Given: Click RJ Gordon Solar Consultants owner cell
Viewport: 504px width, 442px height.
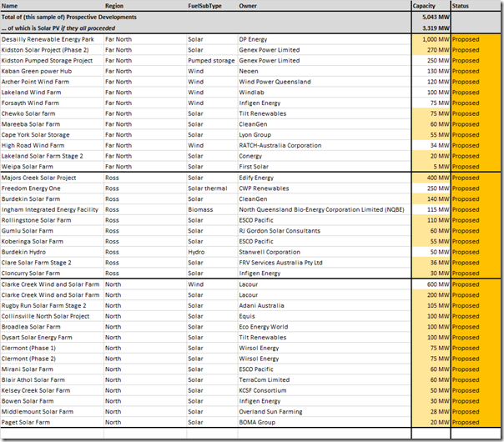Looking at the screenshot, I should tap(325, 231).
